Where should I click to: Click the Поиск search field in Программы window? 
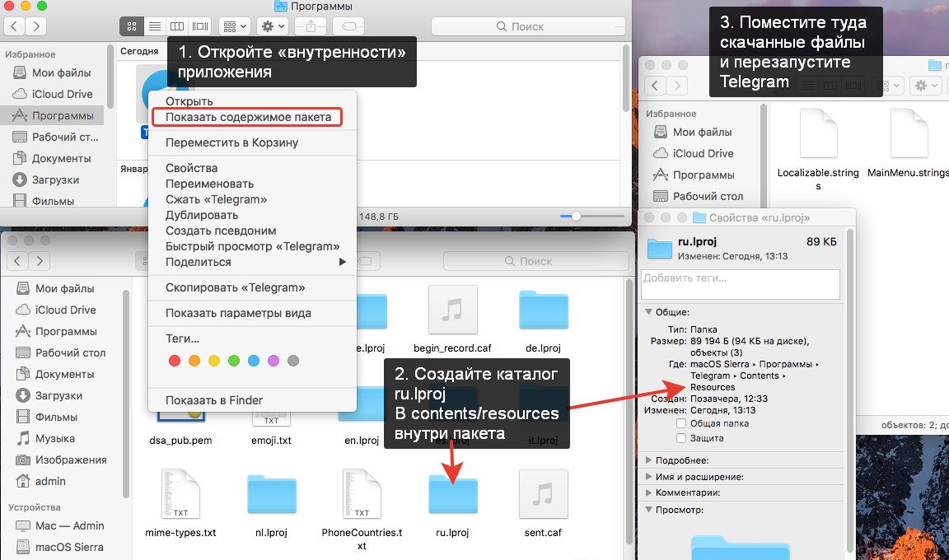point(528,26)
